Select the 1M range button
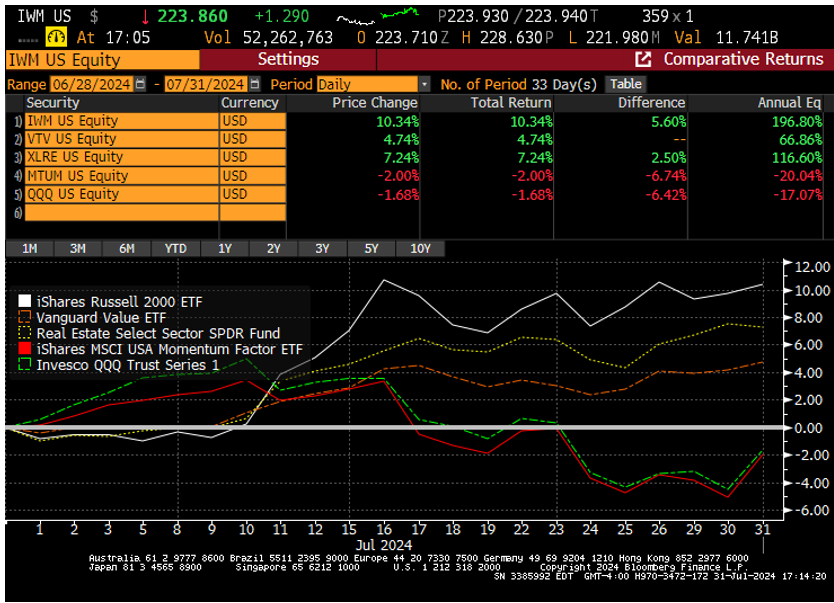Viewport: 834px width, 603px height. tap(30, 248)
